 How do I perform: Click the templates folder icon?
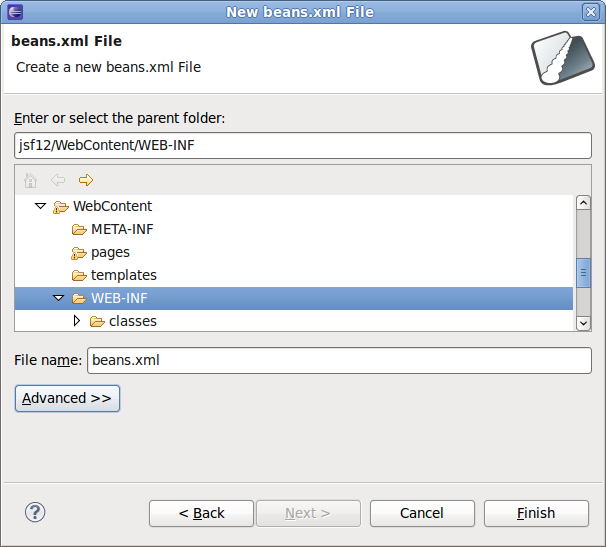(79, 276)
